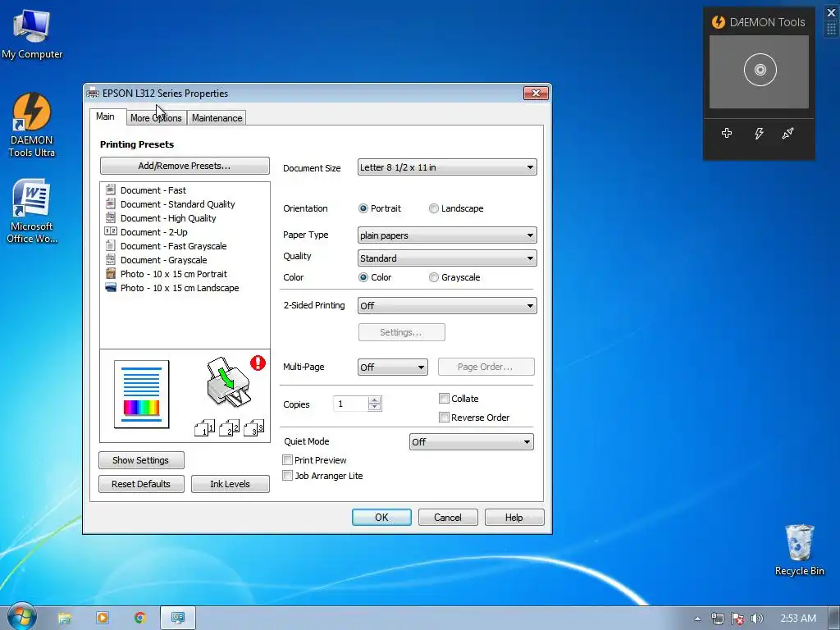Image resolution: width=840 pixels, height=630 pixels.
Task: Click the volume speaker tray icon
Action: point(756,619)
